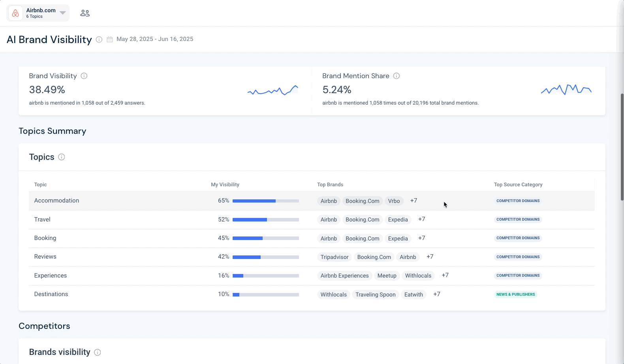Expand +7 more brands in Destinations row
Viewport: 624px width, 364px height.
pos(437,294)
